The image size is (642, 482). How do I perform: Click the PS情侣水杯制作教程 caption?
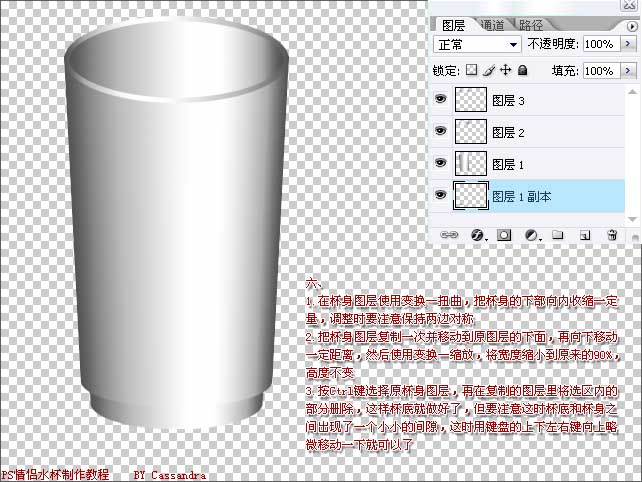point(55,475)
